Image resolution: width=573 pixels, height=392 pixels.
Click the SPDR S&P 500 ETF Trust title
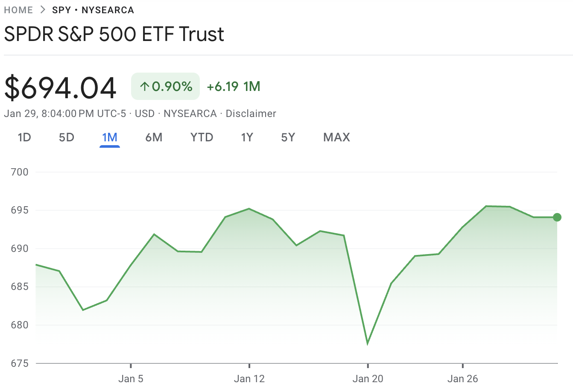(x=113, y=34)
